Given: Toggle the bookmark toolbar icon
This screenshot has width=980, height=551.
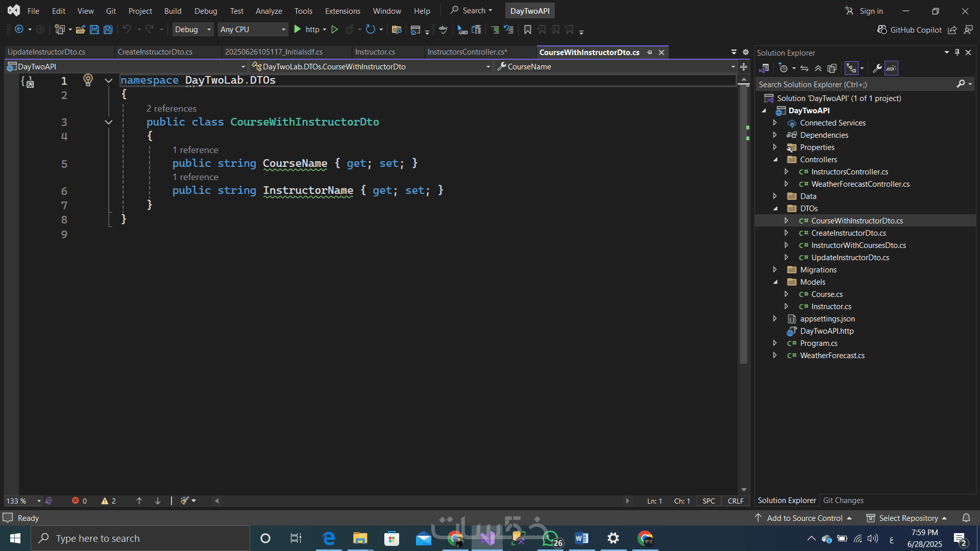Looking at the screenshot, I should [528, 30].
